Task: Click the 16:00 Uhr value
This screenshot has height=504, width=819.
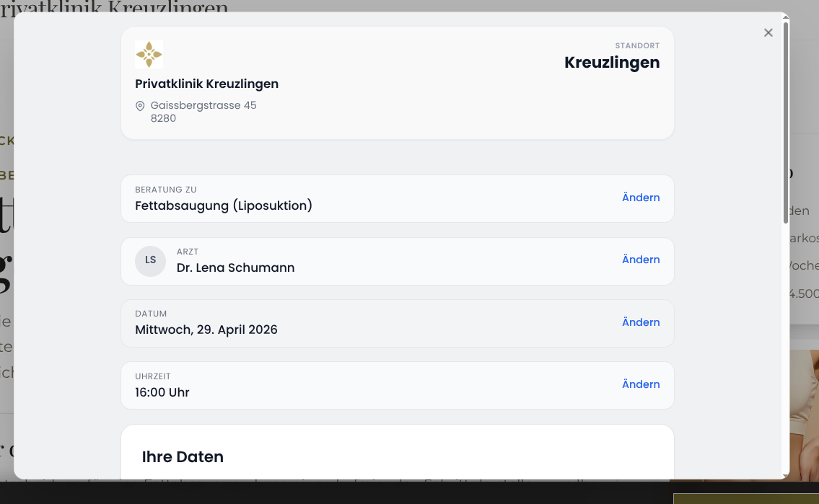Action: [x=162, y=392]
